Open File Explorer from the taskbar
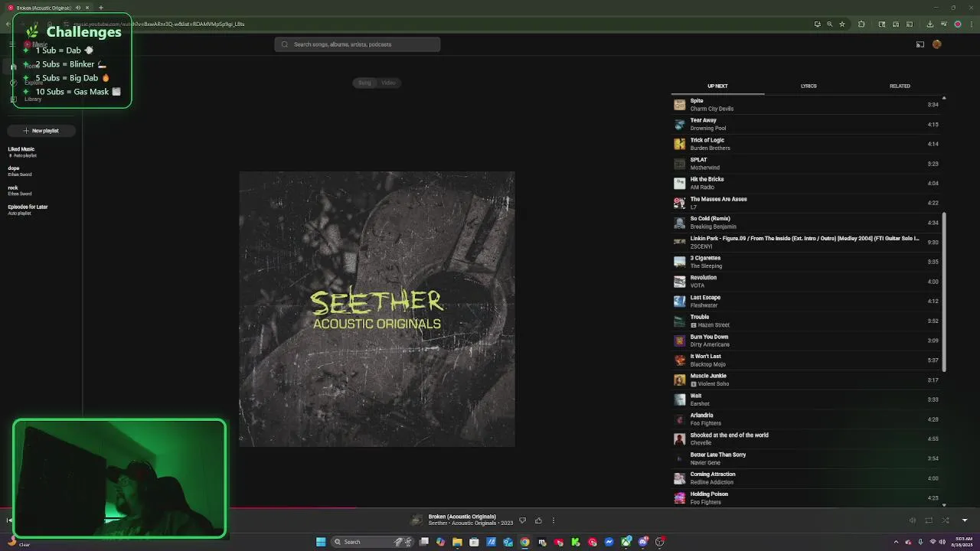The image size is (980, 551). pyautogui.click(x=457, y=542)
